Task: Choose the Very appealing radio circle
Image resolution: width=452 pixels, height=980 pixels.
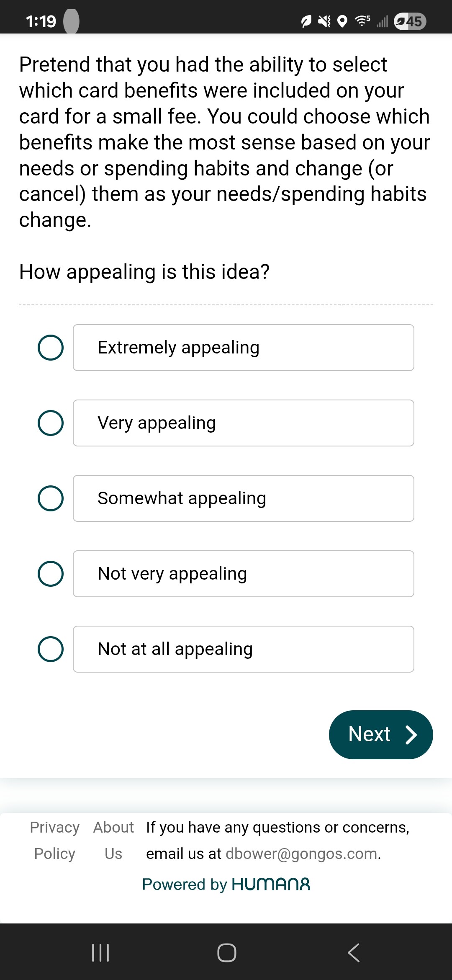Action: [51, 423]
